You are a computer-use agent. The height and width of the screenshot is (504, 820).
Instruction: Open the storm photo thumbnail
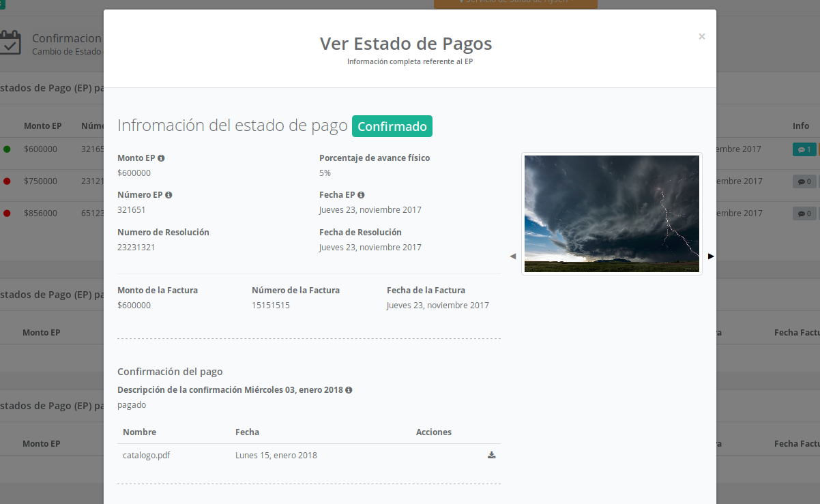[x=611, y=213]
